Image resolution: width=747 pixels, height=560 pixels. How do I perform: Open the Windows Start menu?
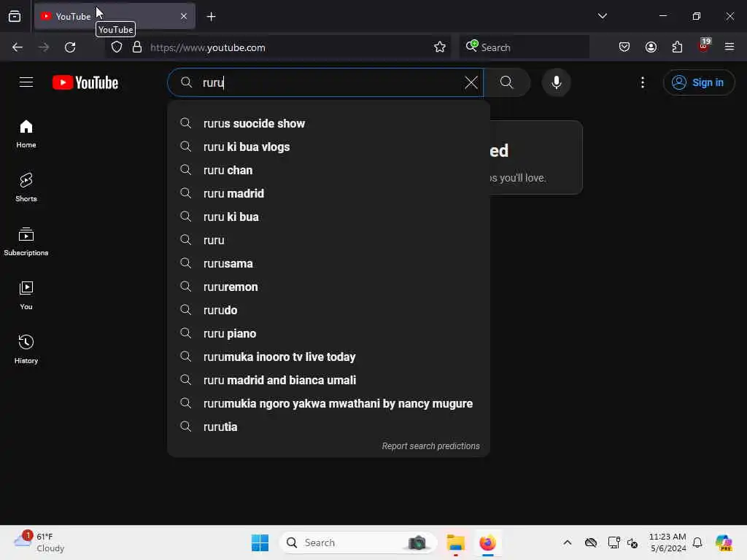click(260, 542)
